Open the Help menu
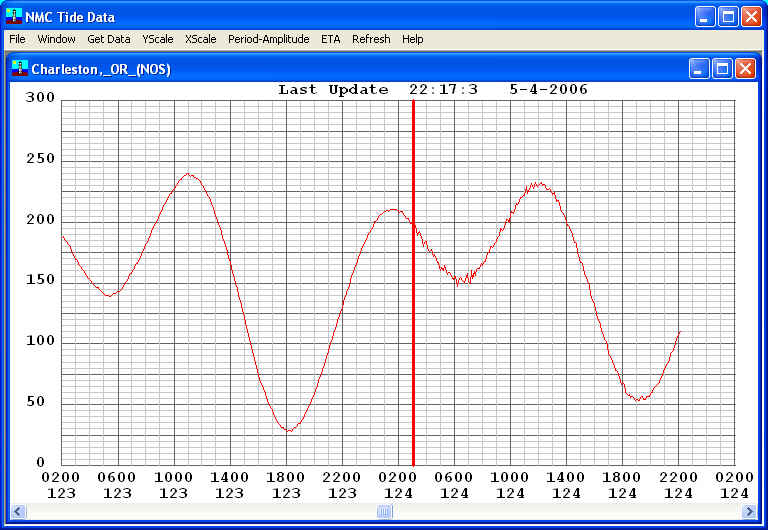 (x=412, y=39)
